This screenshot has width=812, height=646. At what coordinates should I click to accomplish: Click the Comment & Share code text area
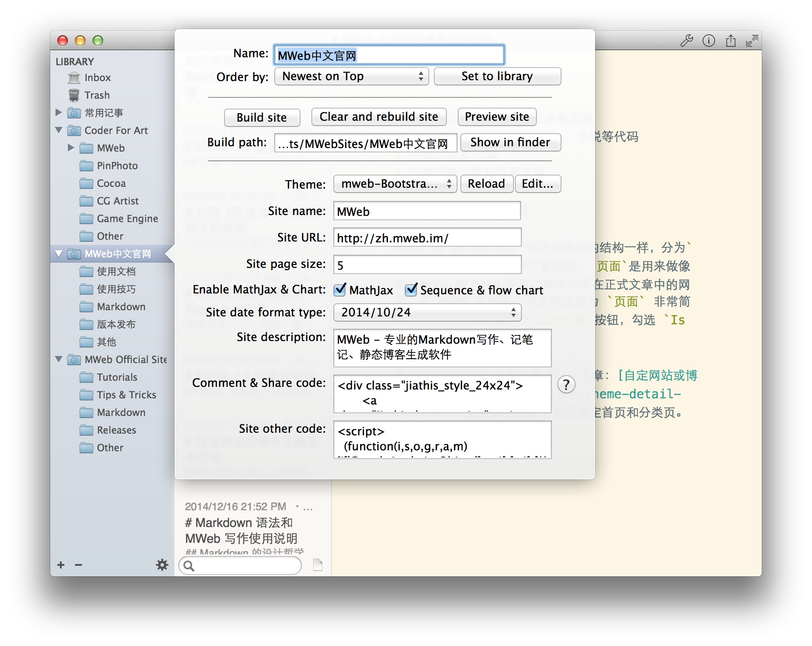click(x=442, y=394)
